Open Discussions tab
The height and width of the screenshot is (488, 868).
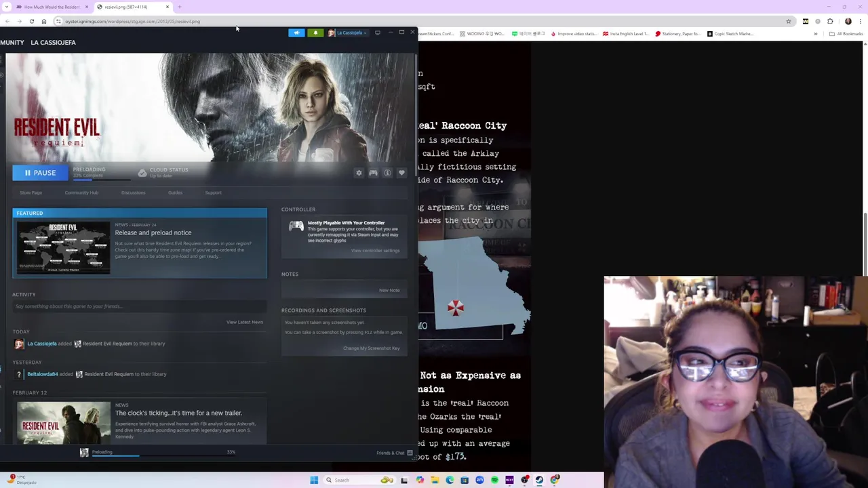pyautogui.click(x=133, y=192)
